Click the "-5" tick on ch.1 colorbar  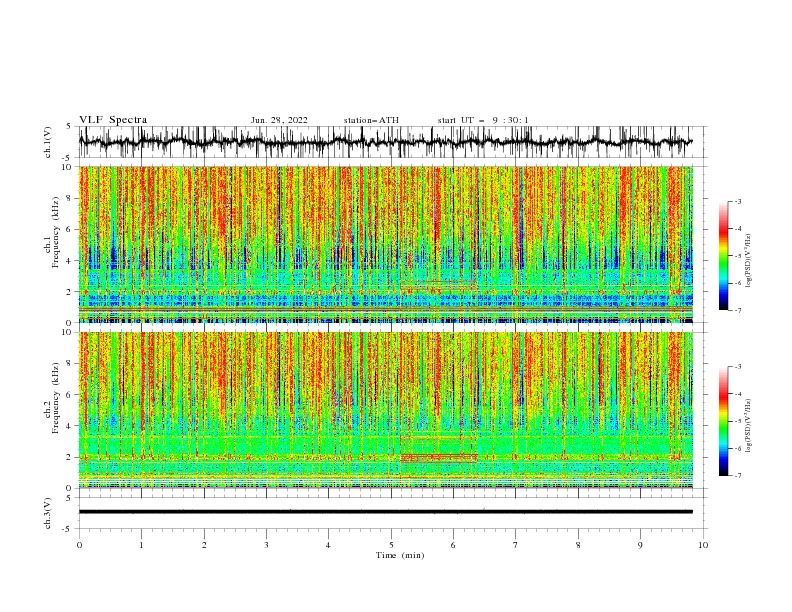[737, 256]
